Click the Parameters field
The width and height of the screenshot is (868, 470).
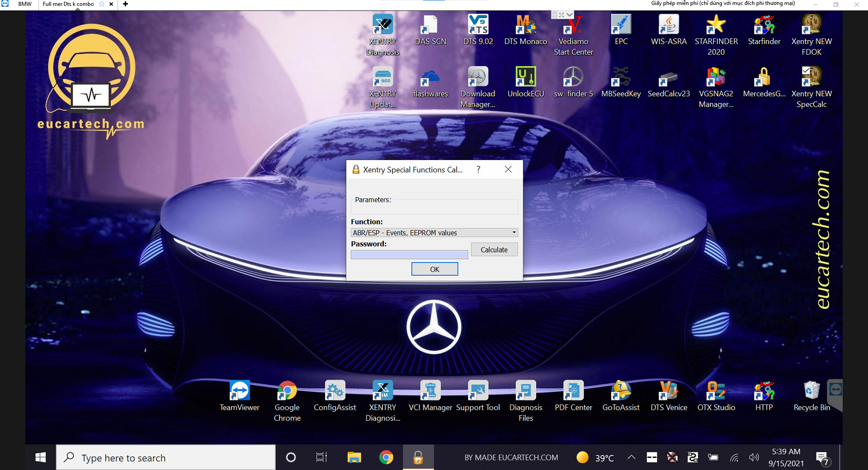click(434, 207)
